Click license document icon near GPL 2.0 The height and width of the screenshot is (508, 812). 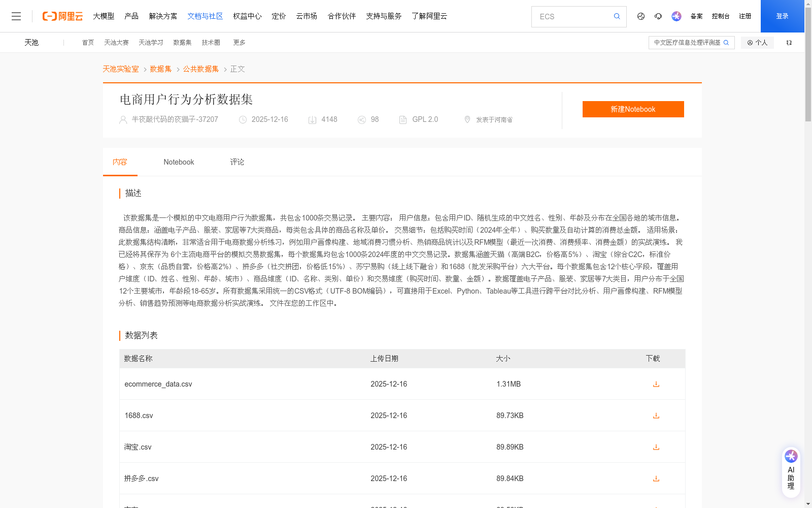[403, 120]
